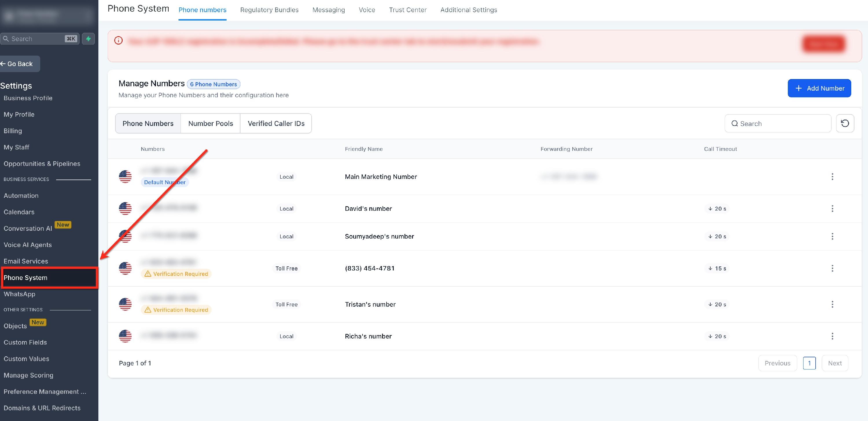
Task: Focus the phone numbers Search field
Action: point(778,123)
